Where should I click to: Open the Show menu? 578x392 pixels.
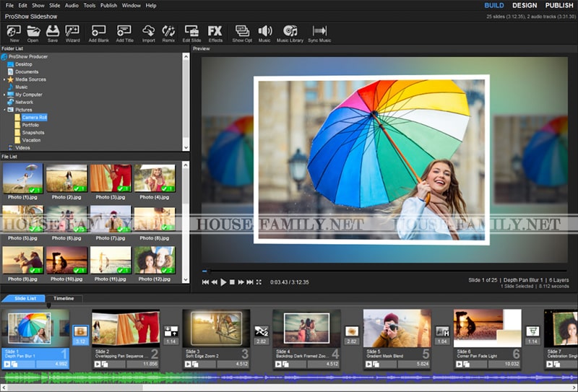point(38,6)
